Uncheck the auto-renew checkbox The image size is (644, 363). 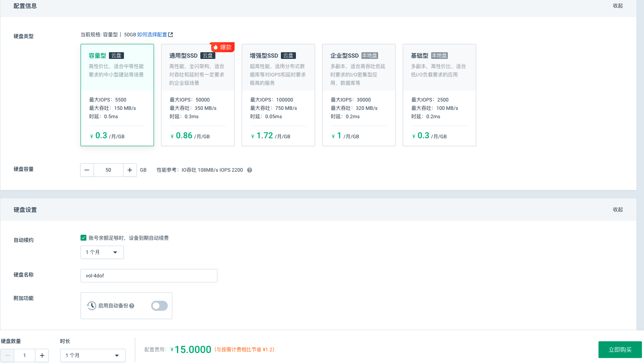click(83, 238)
